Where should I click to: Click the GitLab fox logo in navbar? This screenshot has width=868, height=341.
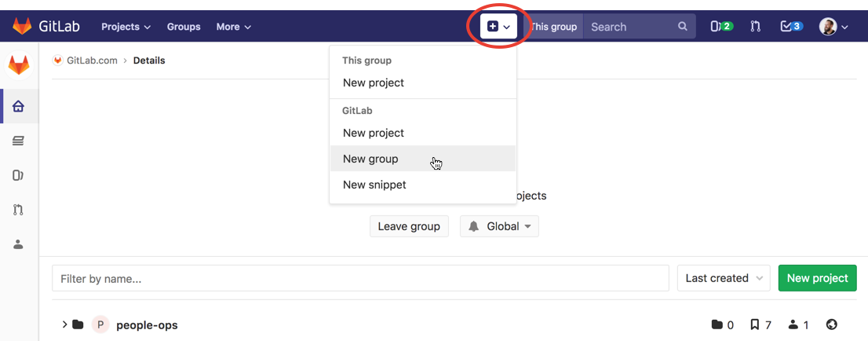point(22,26)
